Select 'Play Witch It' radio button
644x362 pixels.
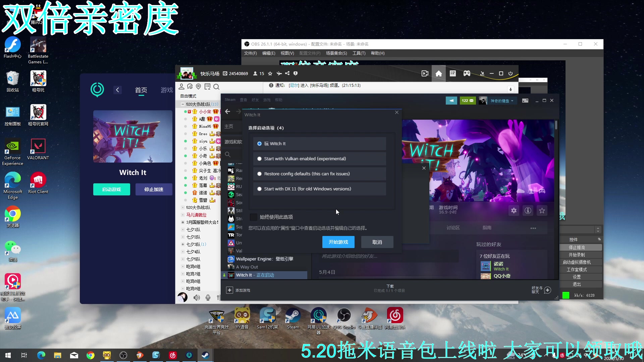[x=259, y=143]
